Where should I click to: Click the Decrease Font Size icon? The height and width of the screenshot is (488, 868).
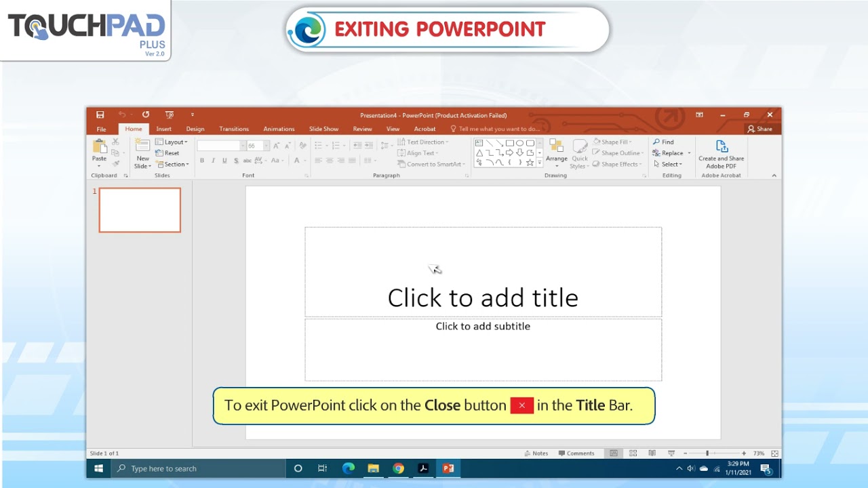(288, 146)
